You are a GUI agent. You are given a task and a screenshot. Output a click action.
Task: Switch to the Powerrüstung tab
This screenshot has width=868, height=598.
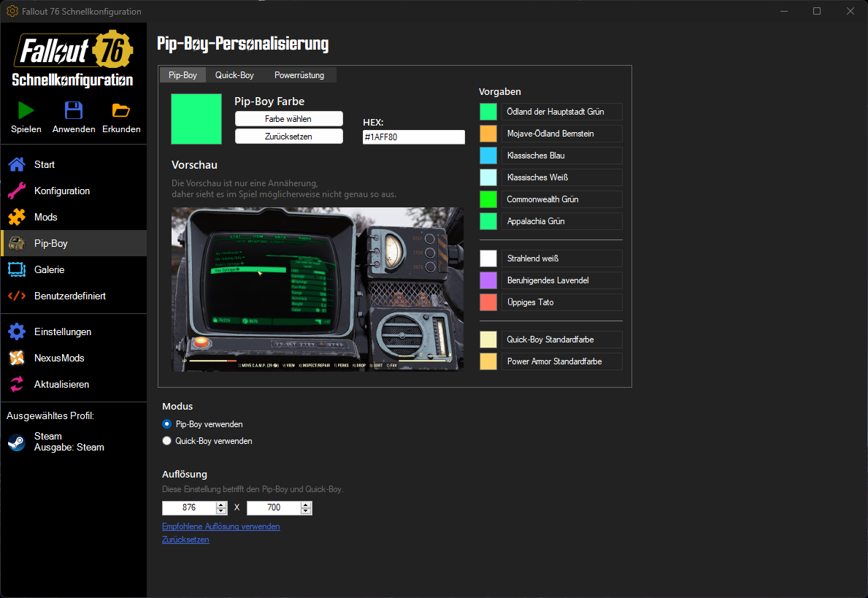[x=299, y=75]
